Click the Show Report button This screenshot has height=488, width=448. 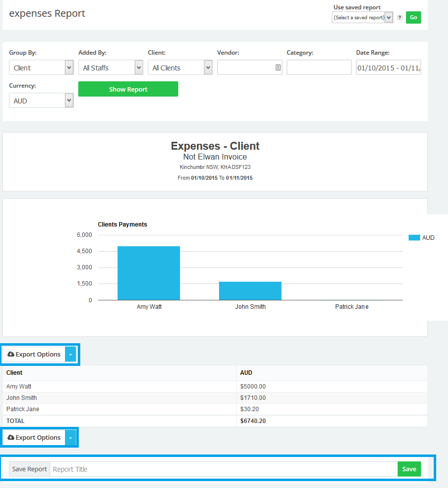(128, 89)
